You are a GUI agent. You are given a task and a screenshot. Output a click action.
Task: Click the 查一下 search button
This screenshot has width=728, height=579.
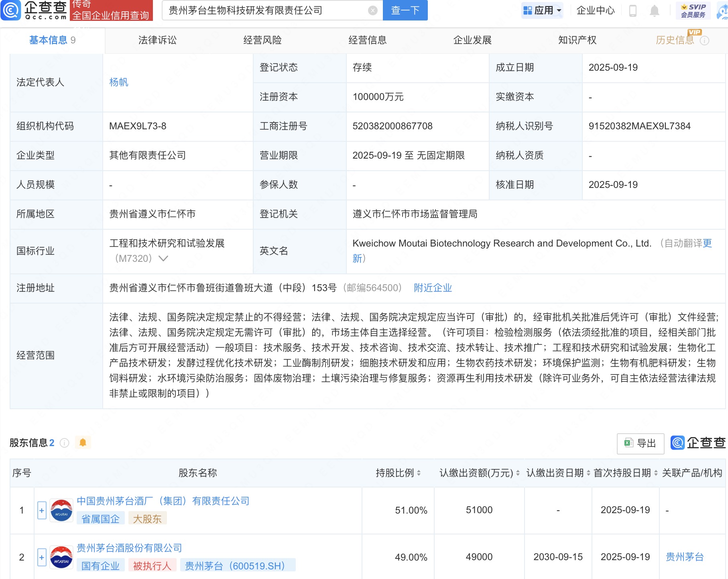pyautogui.click(x=405, y=10)
